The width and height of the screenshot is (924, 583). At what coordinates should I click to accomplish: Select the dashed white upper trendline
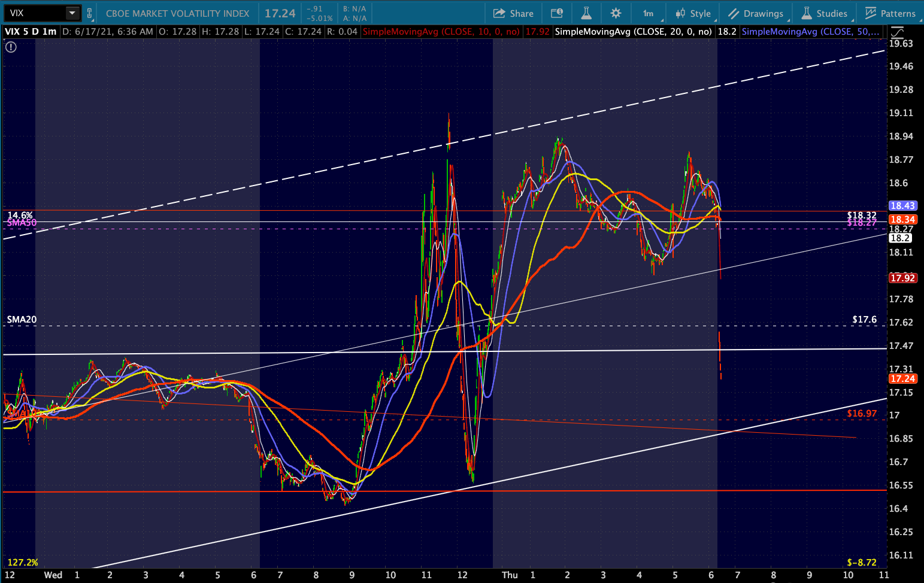point(444,145)
